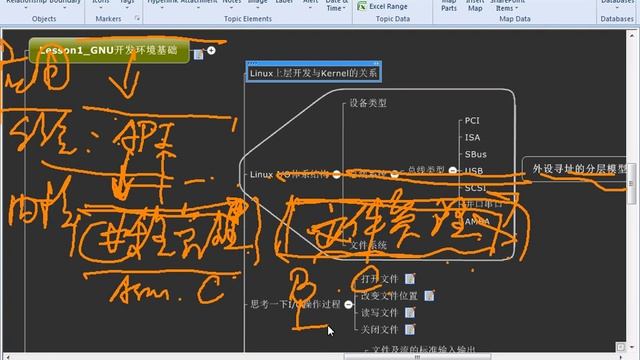
Task: Select the 设备类型 topic
Action: pos(368,103)
